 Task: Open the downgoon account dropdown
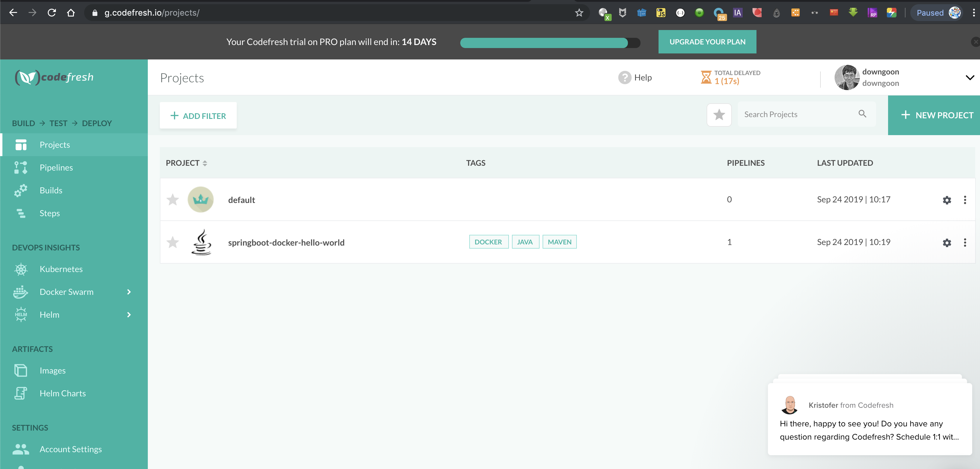tap(969, 77)
